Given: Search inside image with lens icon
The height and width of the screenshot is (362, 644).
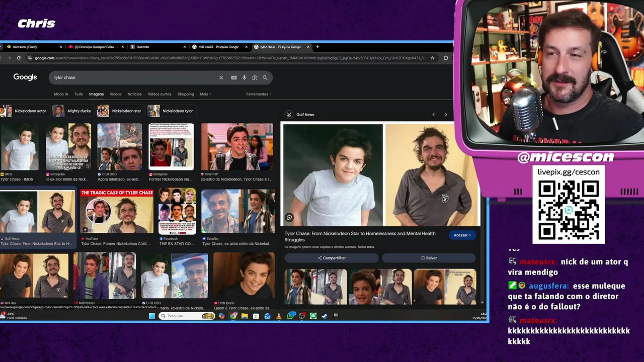Looking at the screenshot, I should coord(289,217).
